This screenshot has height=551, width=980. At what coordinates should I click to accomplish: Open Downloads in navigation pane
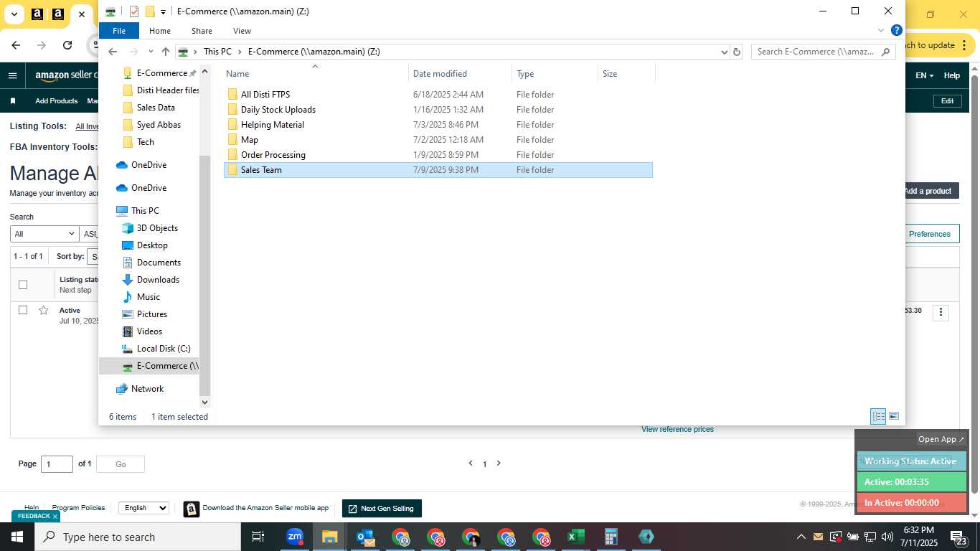coord(158,280)
